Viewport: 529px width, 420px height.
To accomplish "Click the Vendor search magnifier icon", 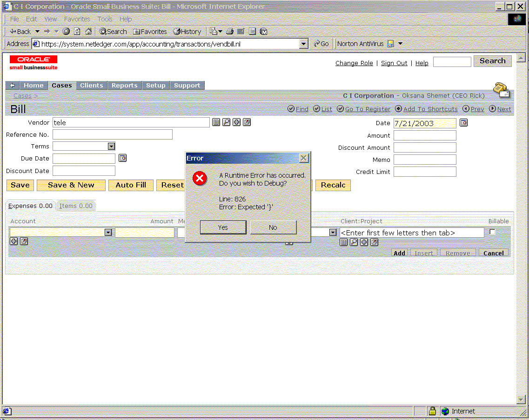I will [x=227, y=122].
